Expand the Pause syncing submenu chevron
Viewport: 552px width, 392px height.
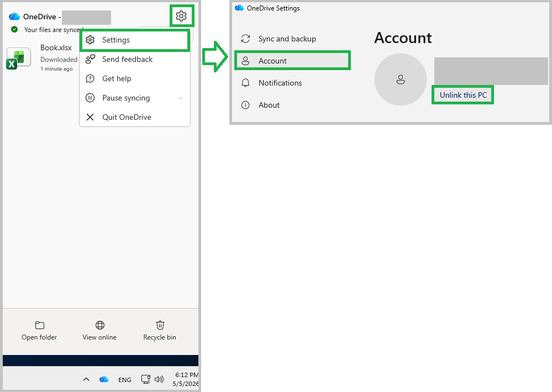point(180,98)
